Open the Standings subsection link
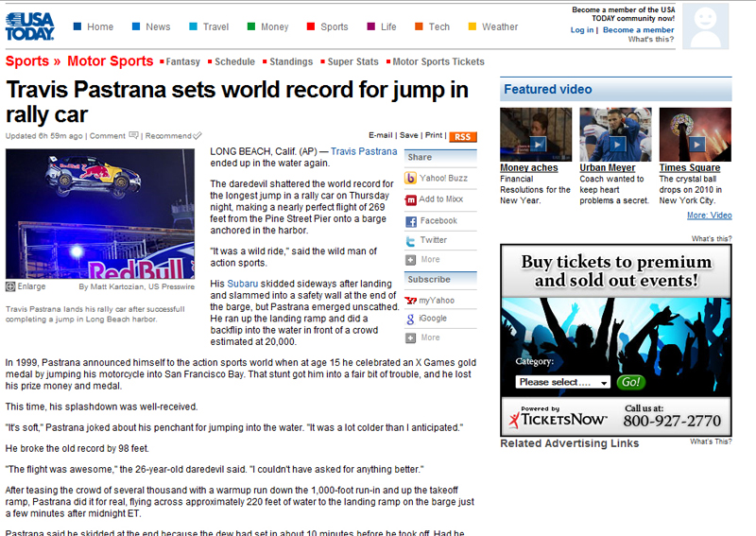 (x=291, y=61)
